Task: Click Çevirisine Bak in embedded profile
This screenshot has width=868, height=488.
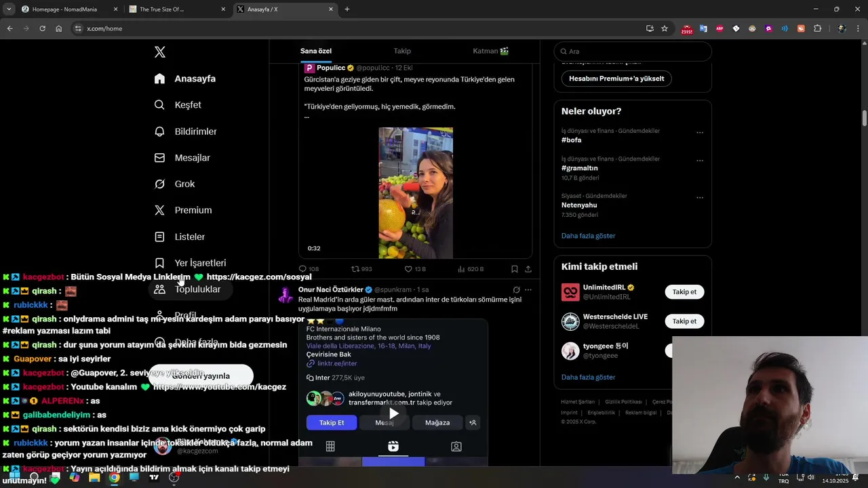Action: (329, 354)
